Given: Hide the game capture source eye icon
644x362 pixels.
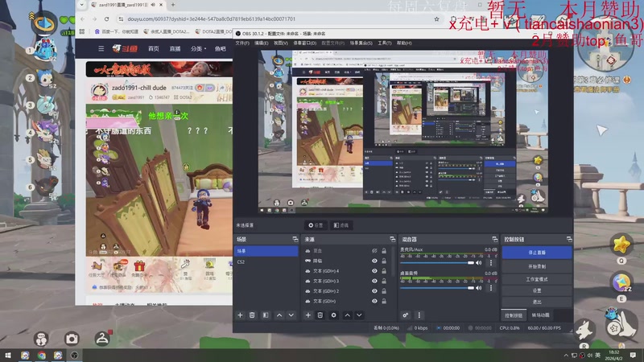Looking at the screenshot, I should point(374,261).
